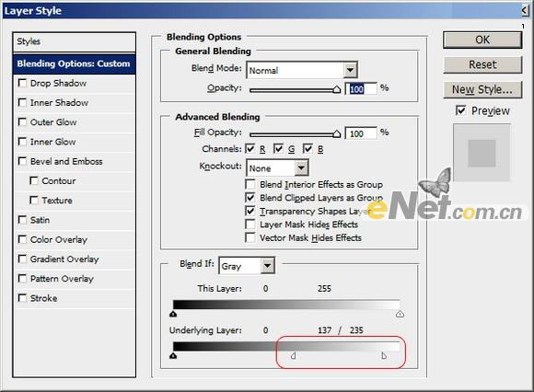This screenshot has width=534, height=392.
Task: Click the layer style preview thumbnail
Action: point(482,153)
